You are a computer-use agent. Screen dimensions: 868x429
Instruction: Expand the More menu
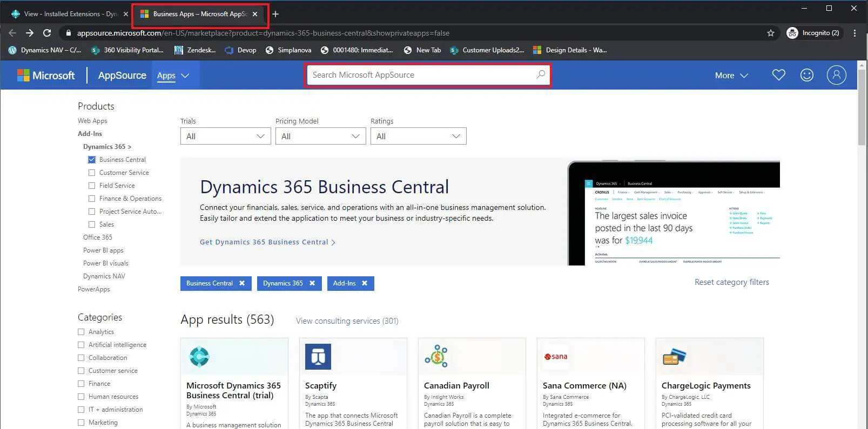(x=731, y=76)
